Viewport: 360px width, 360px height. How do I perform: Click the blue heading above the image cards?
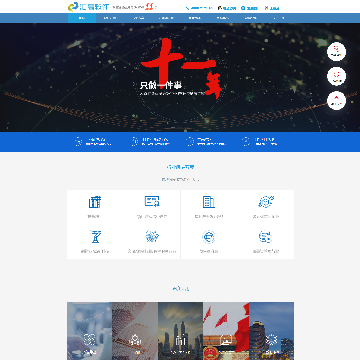coord(180,289)
